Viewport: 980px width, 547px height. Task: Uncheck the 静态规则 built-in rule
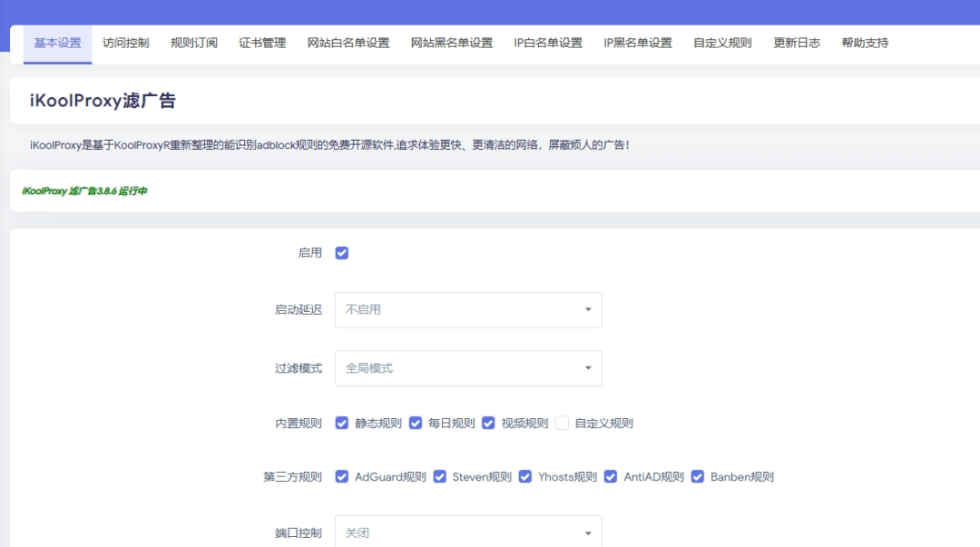[x=341, y=423]
